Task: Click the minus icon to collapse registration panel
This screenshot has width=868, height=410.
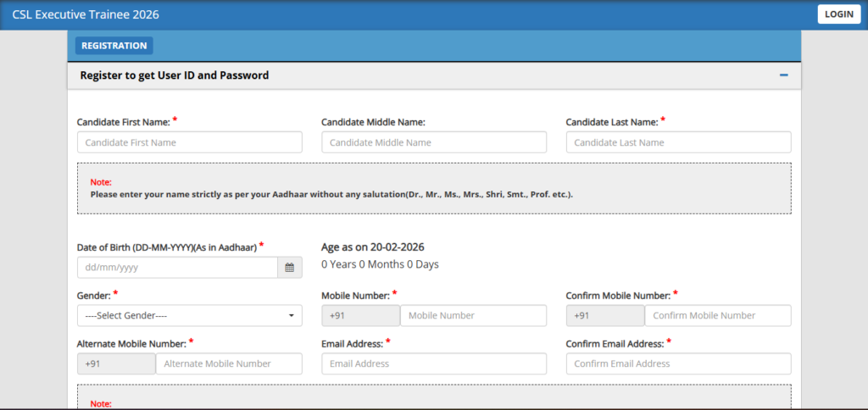Action: tap(783, 75)
